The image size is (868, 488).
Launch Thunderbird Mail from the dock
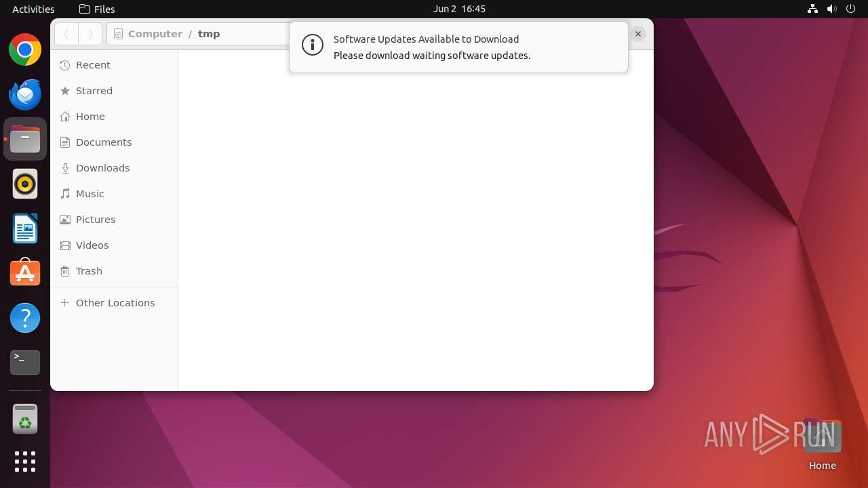pyautogui.click(x=25, y=95)
